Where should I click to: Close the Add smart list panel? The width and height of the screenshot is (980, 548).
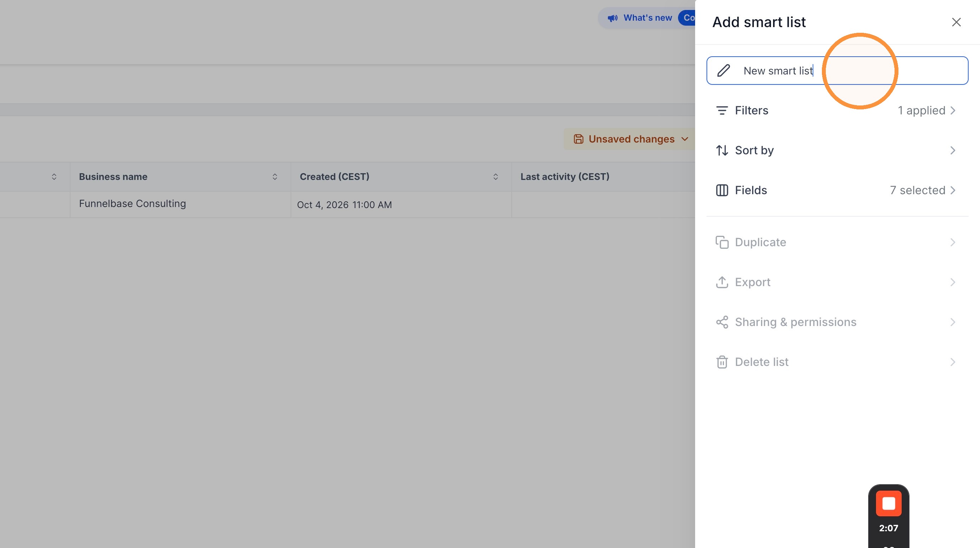pyautogui.click(x=956, y=22)
